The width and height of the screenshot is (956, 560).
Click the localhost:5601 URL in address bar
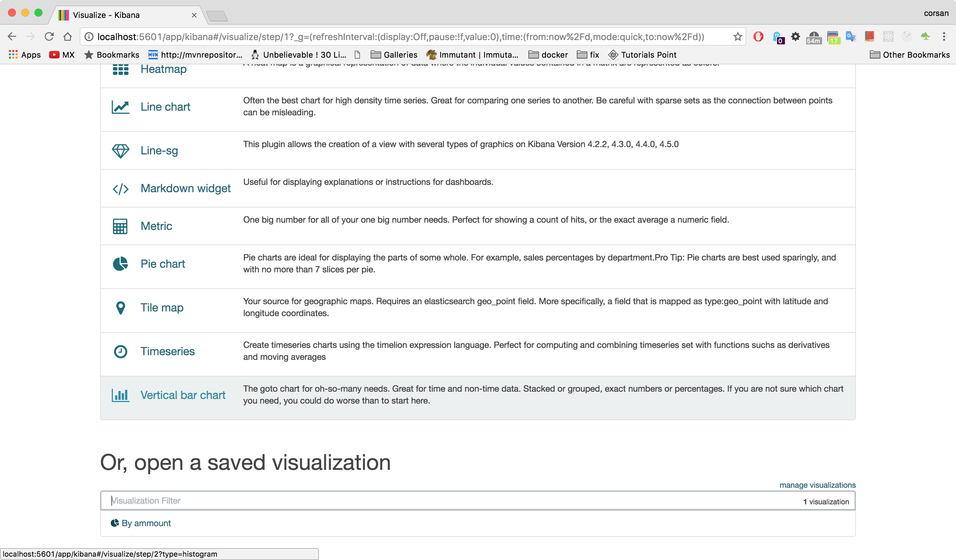pos(401,37)
